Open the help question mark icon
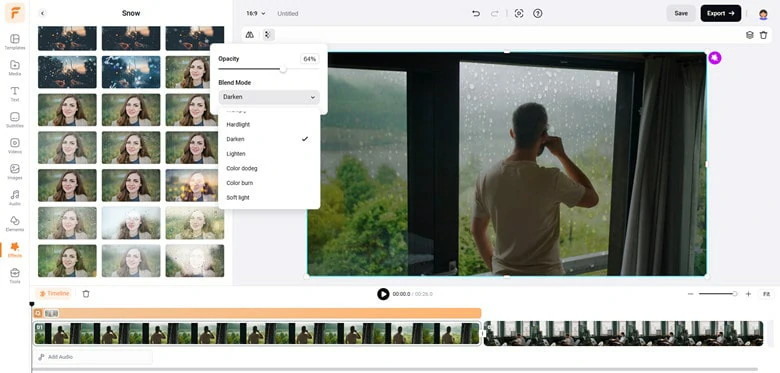Image resolution: width=780 pixels, height=373 pixels. pos(537,13)
